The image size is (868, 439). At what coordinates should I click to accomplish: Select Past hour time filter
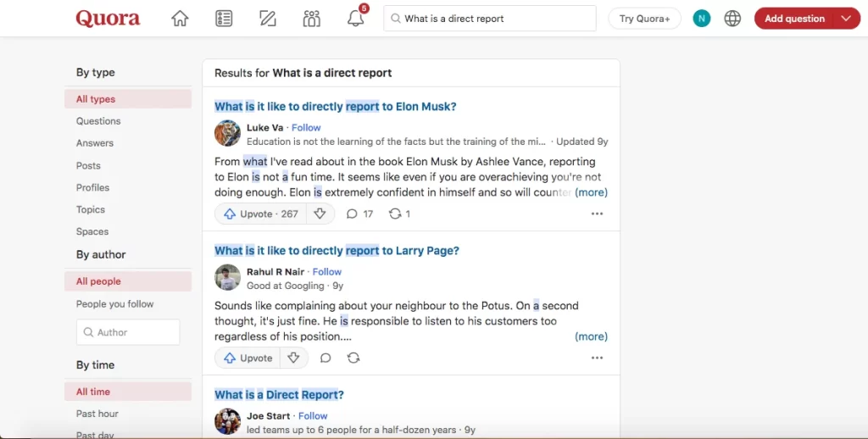97,414
